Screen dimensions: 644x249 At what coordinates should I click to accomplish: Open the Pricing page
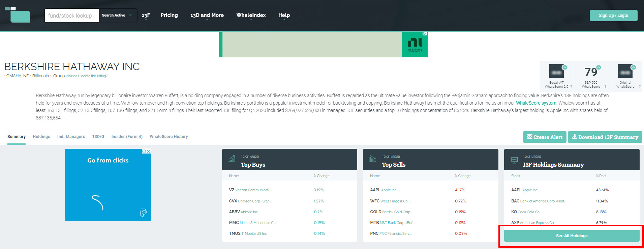pyautogui.click(x=169, y=15)
